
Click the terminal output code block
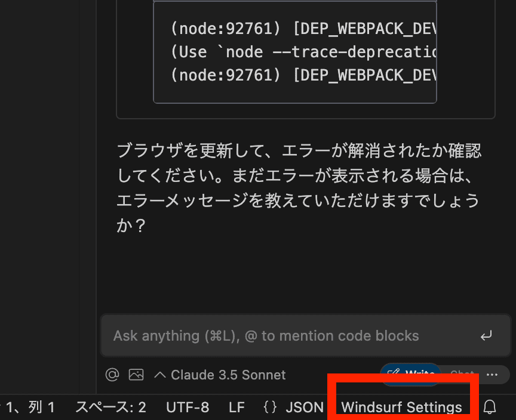(x=295, y=52)
